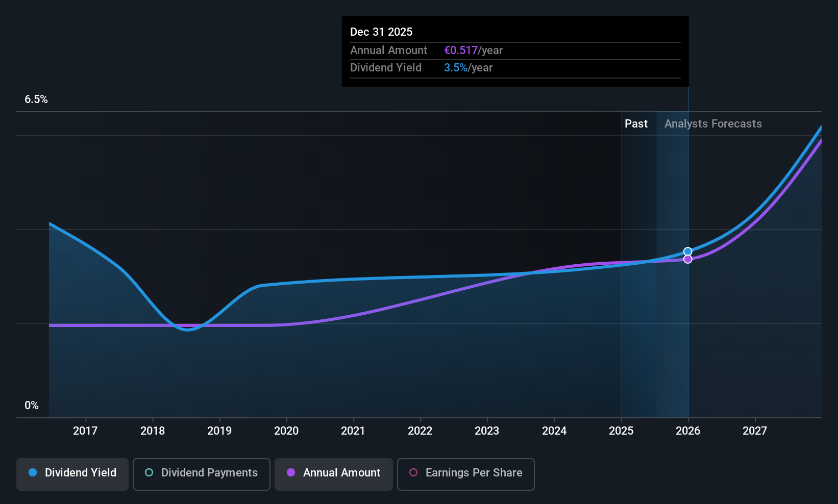Click the blue Dividend Yield data point marker
The width and height of the screenshot is (838, 504).
688,251
